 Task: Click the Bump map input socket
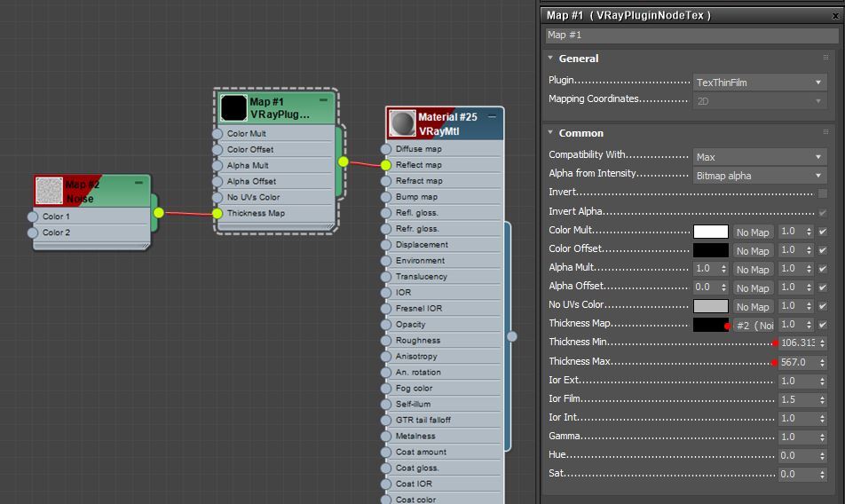tap(386, 197)
